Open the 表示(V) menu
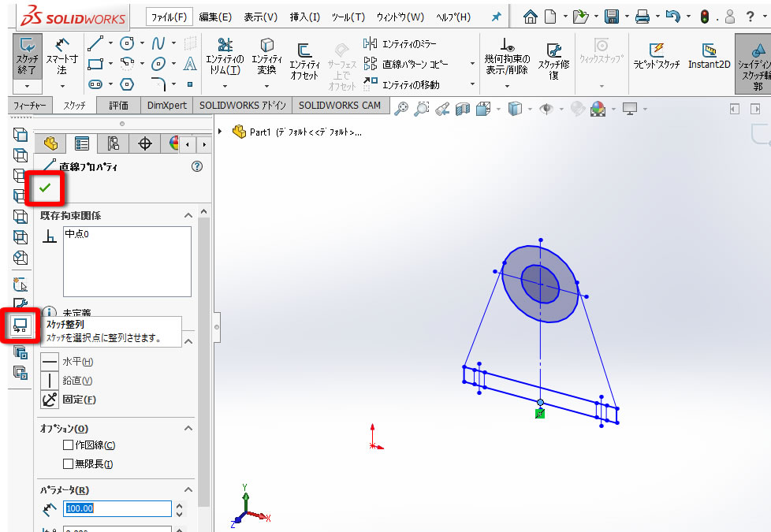 pyautogui.click(x=261, y=17)
